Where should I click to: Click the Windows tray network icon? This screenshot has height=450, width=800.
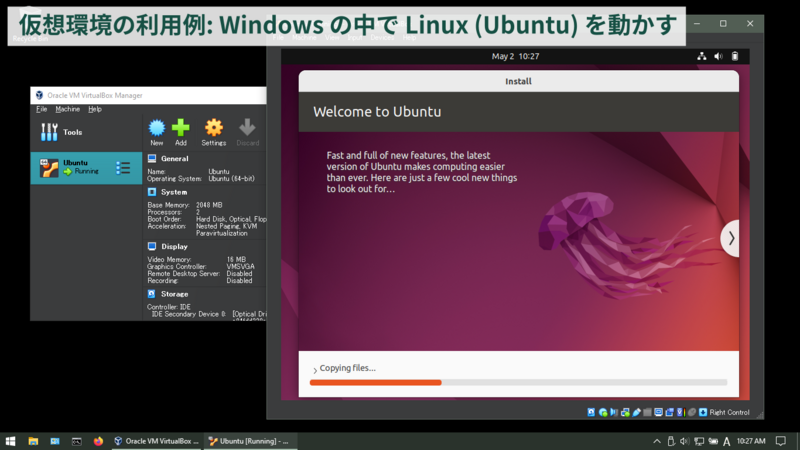tap(699, 441)
